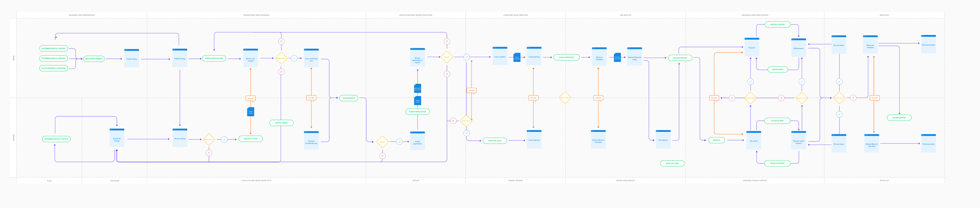Select the Payment screen card
980x208 pixels.
pos(752,47)
